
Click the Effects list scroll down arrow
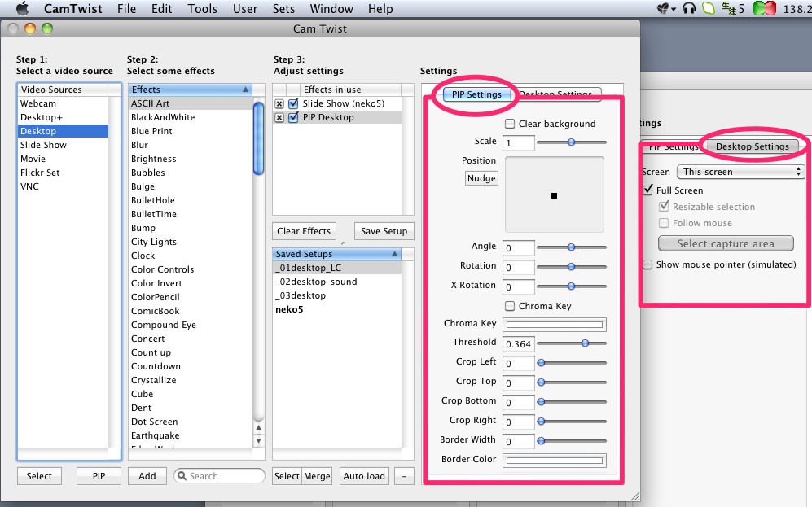(258, 441)
